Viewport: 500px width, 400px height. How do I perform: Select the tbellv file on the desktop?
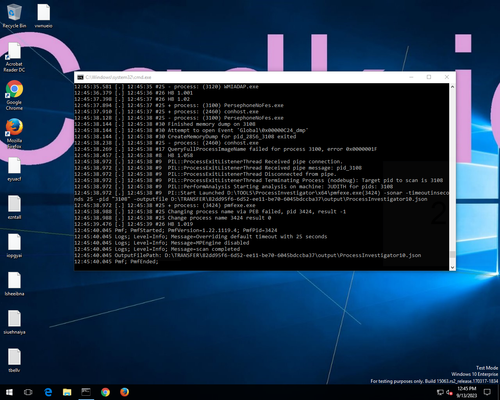click(14, 361)
